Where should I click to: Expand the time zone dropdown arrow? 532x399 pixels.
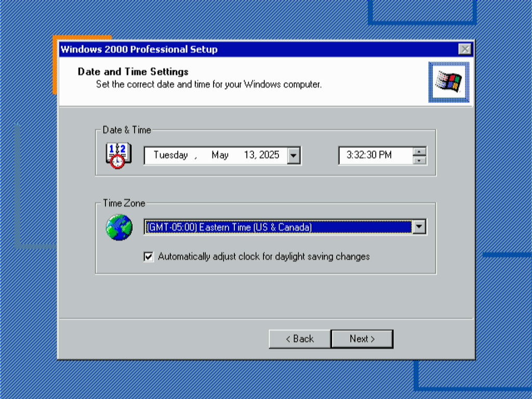[419, 227]
